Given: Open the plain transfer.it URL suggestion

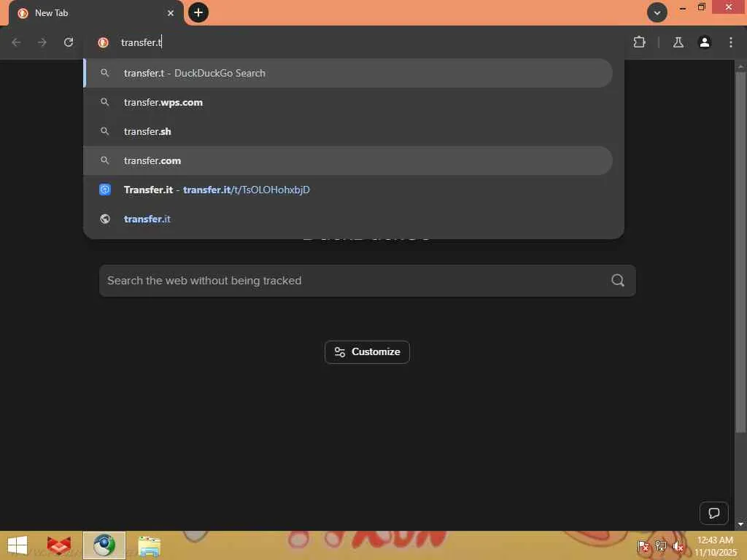Looking at the screenshot, I should click(348, 219).
